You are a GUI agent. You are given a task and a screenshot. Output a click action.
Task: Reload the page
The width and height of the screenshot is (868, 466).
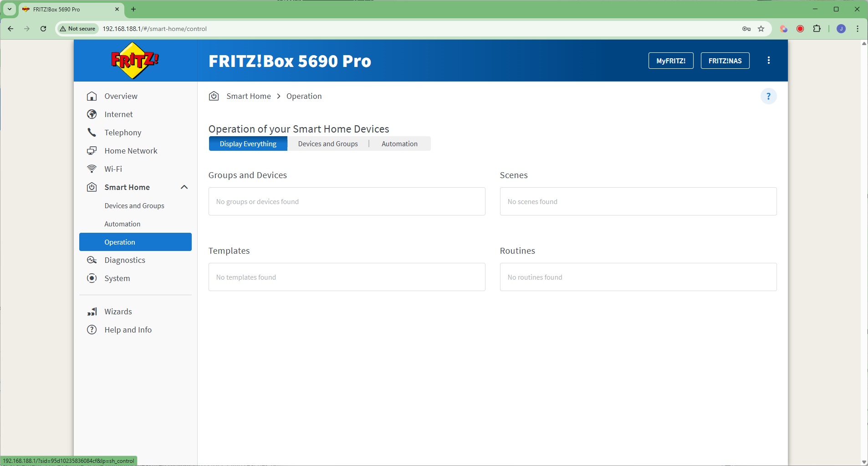43,29
